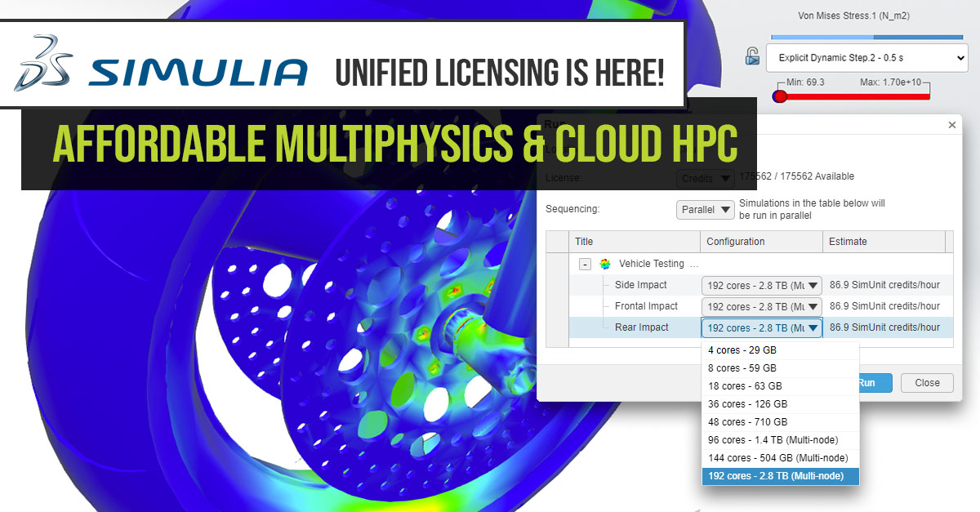Open the License Credits dropdown
Image resolution: width=980 pixels, height=512 pixels.
click(704, 177)
